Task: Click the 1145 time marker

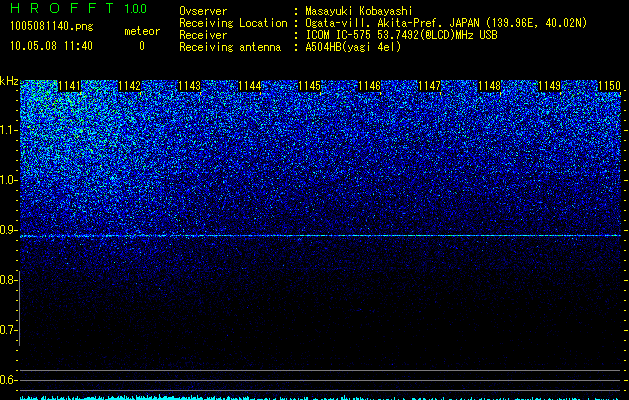Action: click(310, 86)
